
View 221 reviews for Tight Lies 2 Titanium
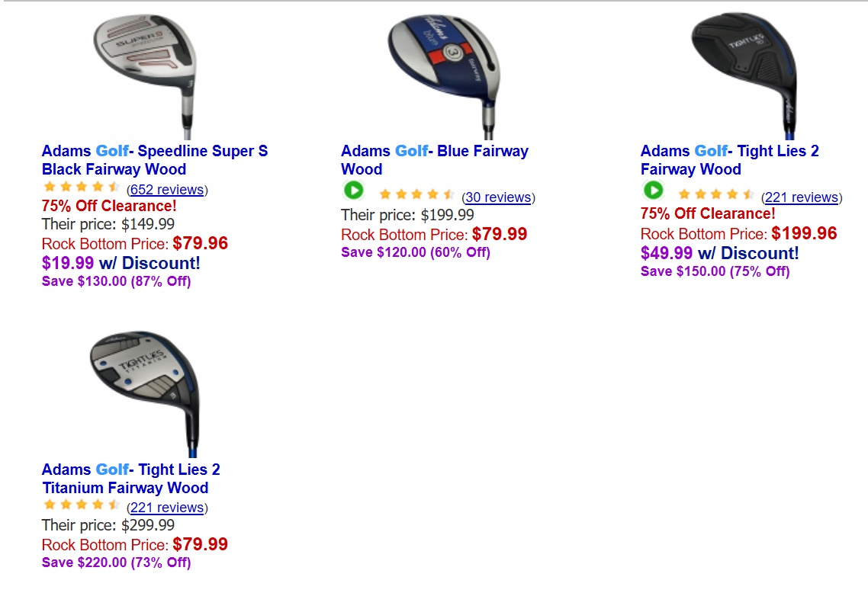167,508
